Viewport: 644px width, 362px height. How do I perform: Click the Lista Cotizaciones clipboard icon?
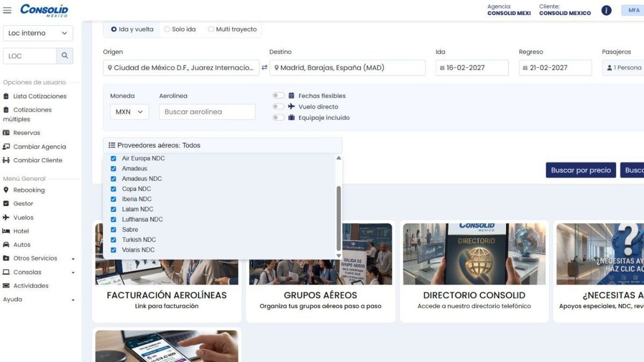pyautogui.click(x=6, y=97)
